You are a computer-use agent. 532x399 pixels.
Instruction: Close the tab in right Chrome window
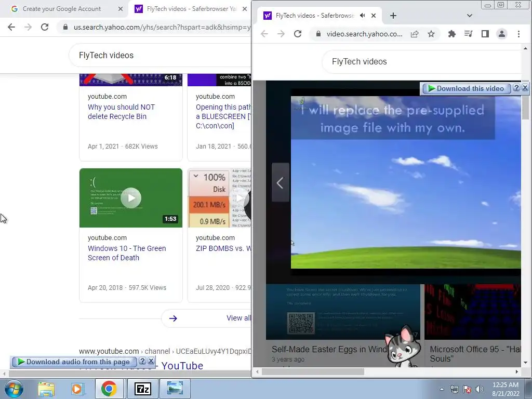click(x=373, y=16)
